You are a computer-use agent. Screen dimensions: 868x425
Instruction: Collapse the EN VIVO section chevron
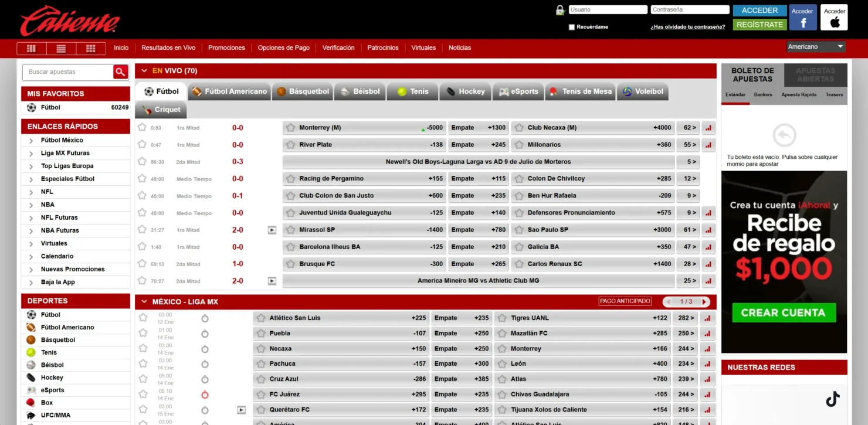[x=144, y=70]
